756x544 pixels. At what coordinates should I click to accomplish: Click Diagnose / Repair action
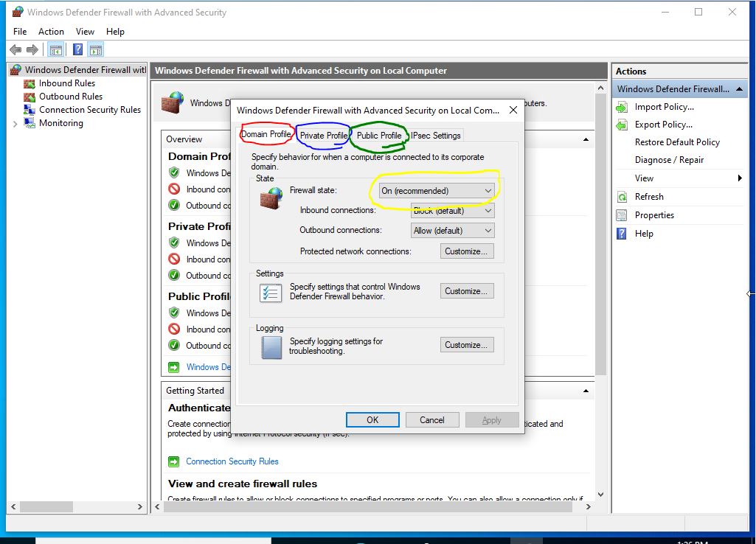[x=669, y=161]
